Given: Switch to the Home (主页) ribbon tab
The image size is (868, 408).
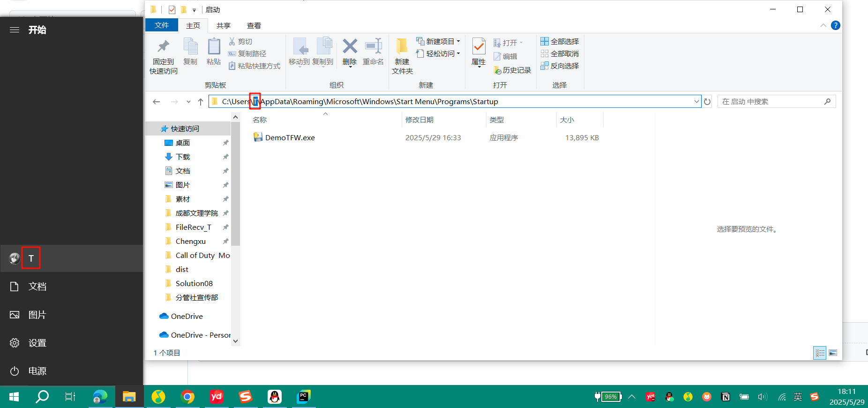Looking at the screenshot, I should point(193,25).
